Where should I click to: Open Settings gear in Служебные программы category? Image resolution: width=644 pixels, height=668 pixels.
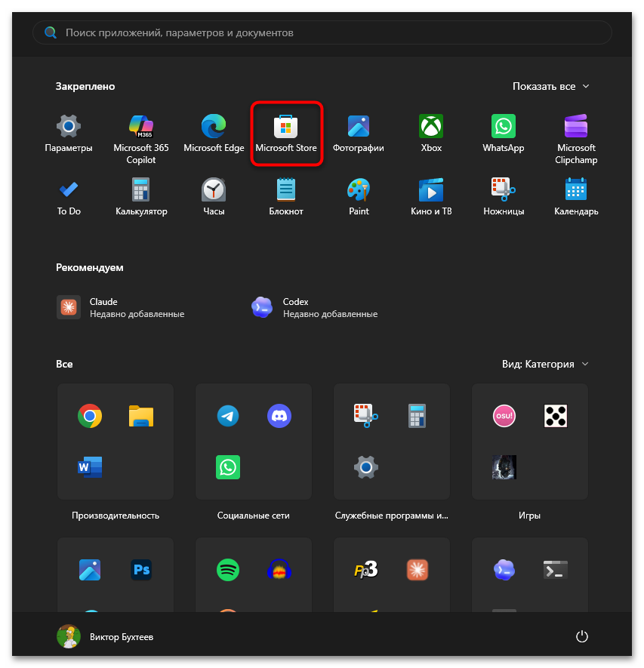click(366, 467)
